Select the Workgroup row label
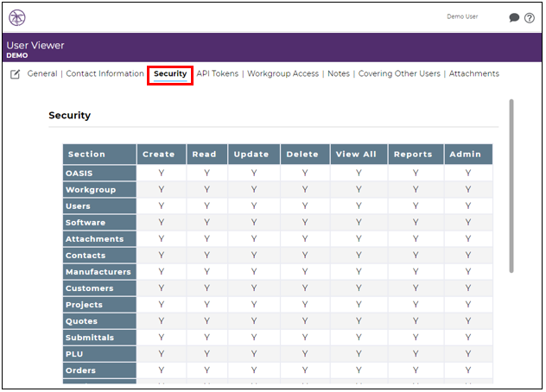 click(99, 190)
